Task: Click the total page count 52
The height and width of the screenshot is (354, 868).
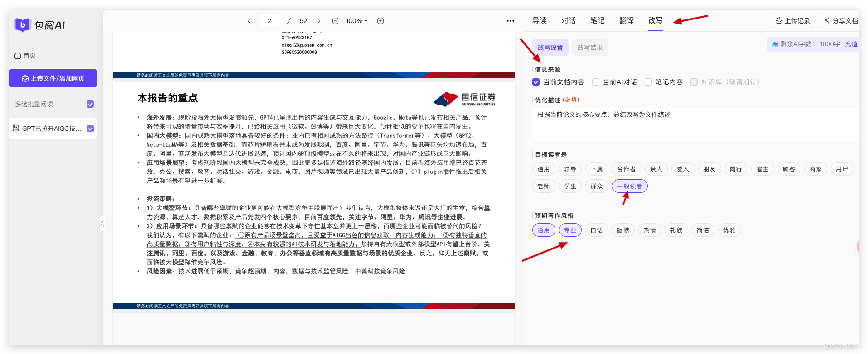Action: point(304,21)
